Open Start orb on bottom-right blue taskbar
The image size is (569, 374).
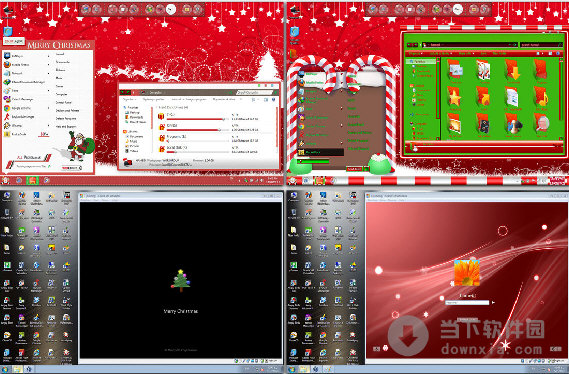(291, 369)
